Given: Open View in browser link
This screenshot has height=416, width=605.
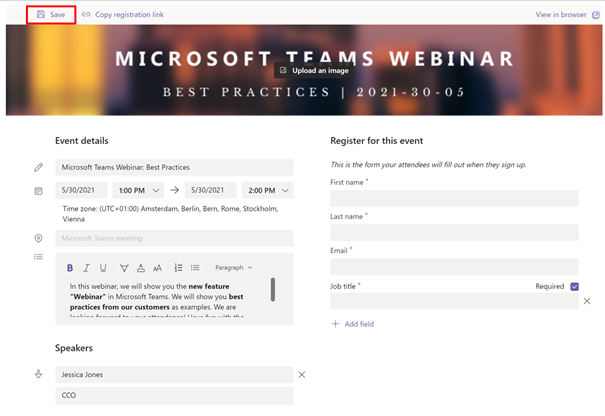Looking at the screenshot, I should [561, 15].
